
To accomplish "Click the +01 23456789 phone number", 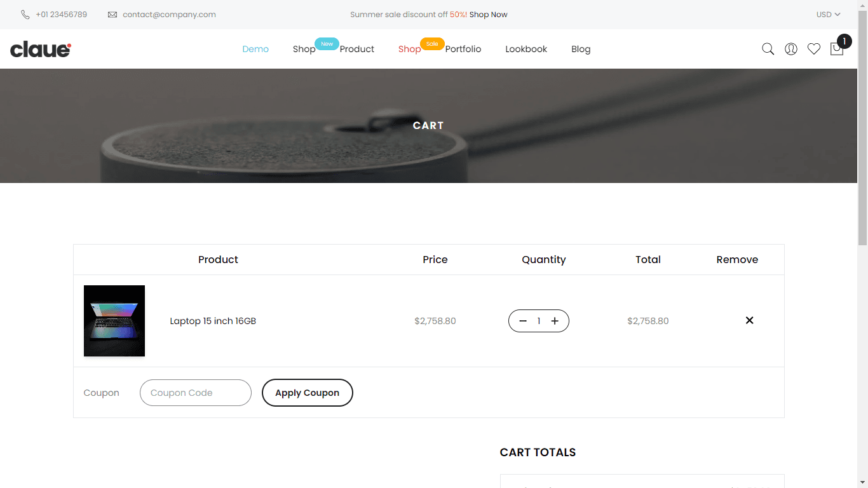I will coord(62,15).
